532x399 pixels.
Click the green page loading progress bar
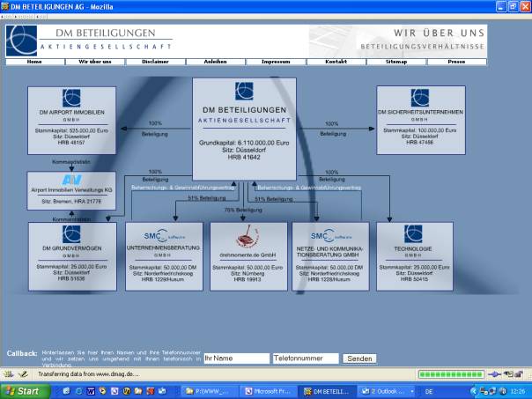tap(451, 374)
